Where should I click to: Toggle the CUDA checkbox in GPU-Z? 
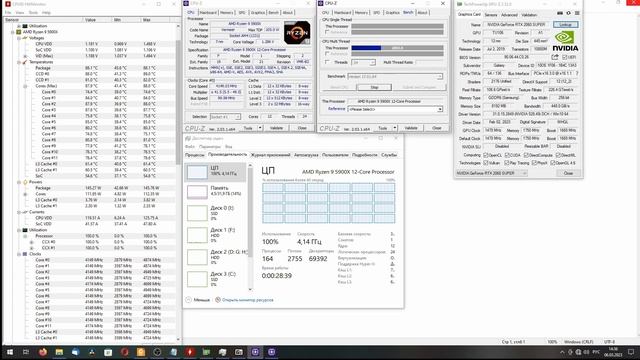coord(507,155)
